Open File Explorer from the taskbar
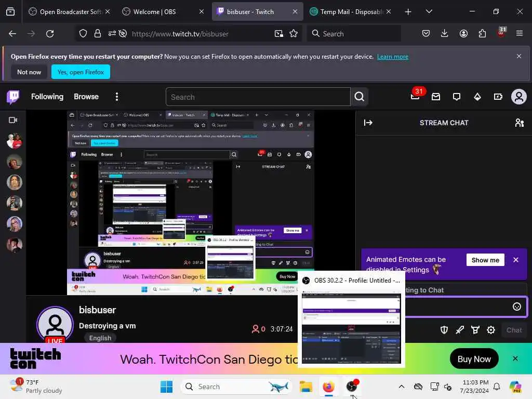The image size is (532, 399). tap(305, 387)
